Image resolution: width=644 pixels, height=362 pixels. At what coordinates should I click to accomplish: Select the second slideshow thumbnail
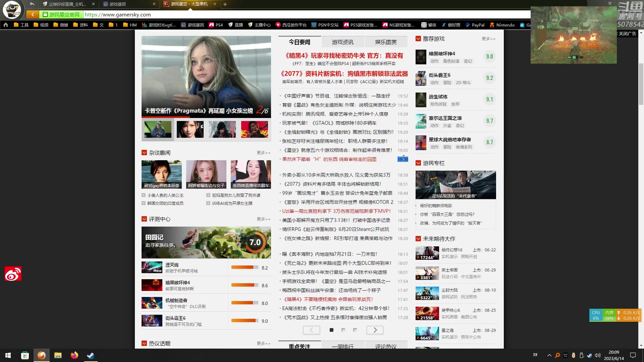[190, 129]
